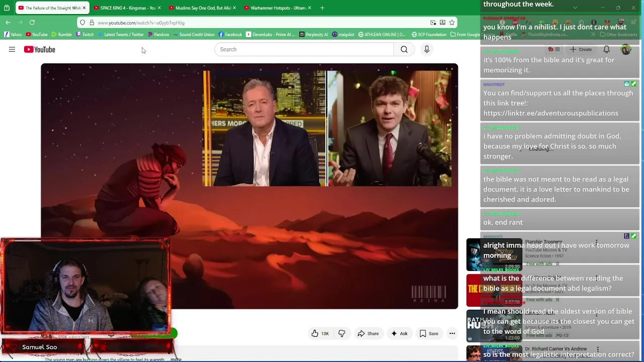Close the 'Warhammer Hotspots' tab

point(309,8)
